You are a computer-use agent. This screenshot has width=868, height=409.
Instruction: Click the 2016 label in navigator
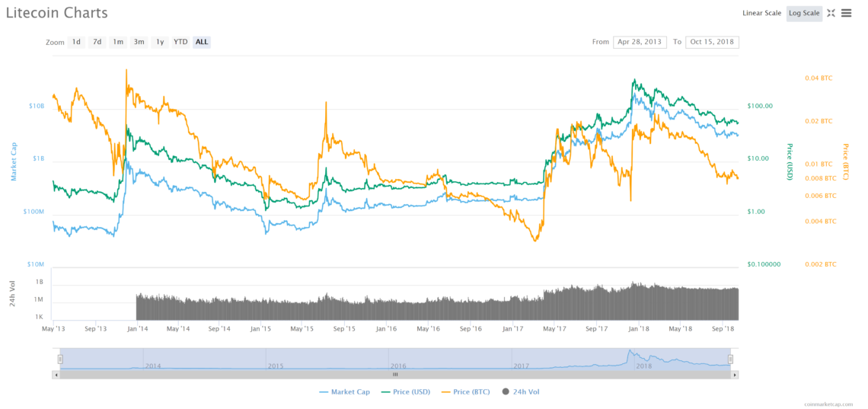click(x=398, y=366)
